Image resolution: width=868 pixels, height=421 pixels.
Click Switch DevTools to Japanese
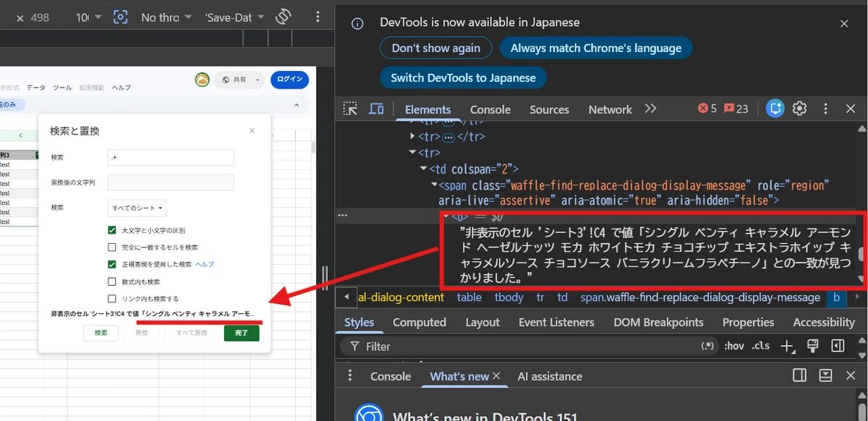coord(464,77)
